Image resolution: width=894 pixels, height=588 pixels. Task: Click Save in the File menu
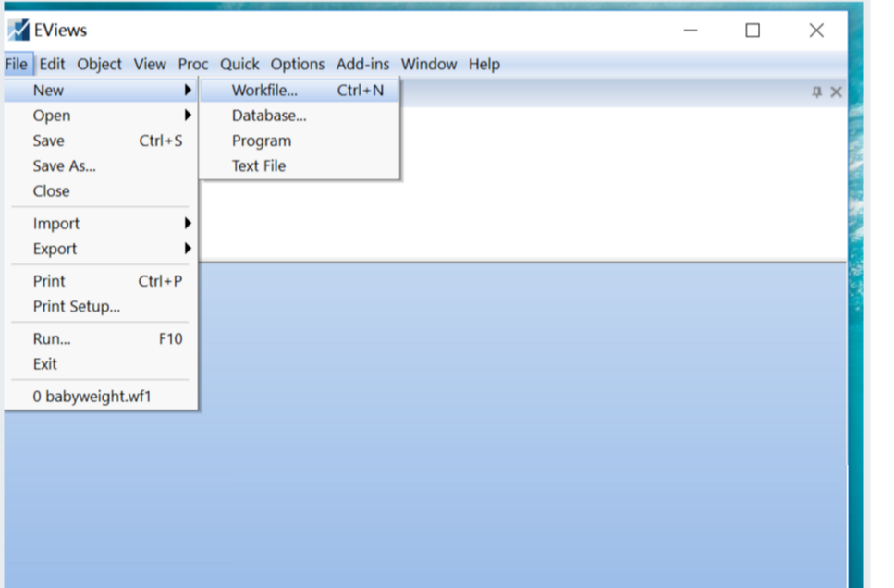point(101,141)
